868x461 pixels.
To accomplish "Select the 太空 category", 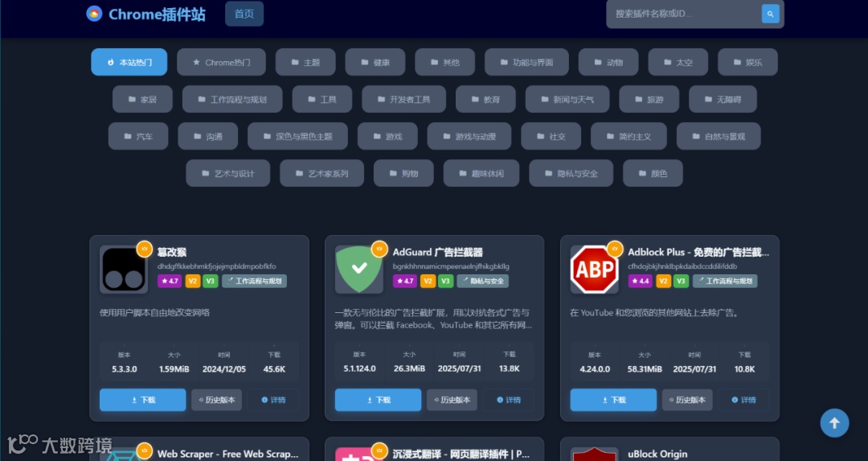I will pyautogui.click(x=678, y=62).
